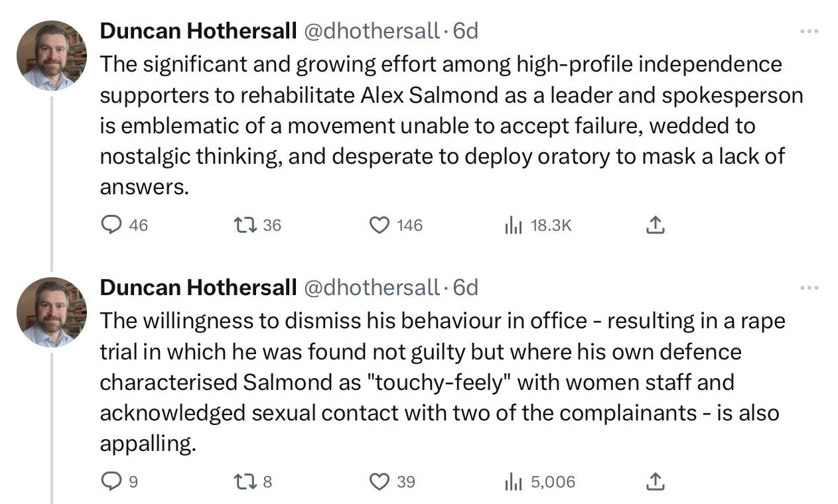Image resolution: width=838 pixels, height=504 pixels.
Task: Share the second tweet via share icon
Action: coord(655,481)
